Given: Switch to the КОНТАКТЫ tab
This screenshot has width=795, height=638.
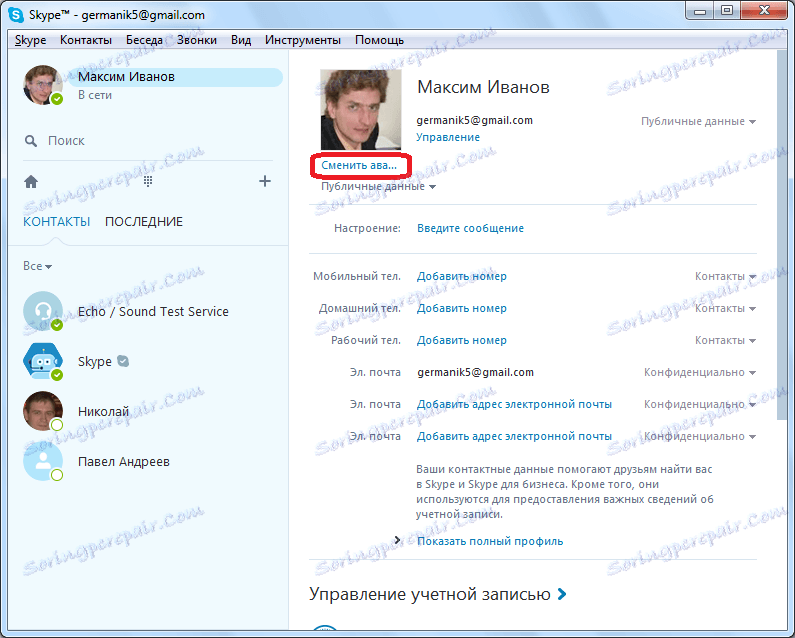Looking at the screenshot, I should [57, 222].
